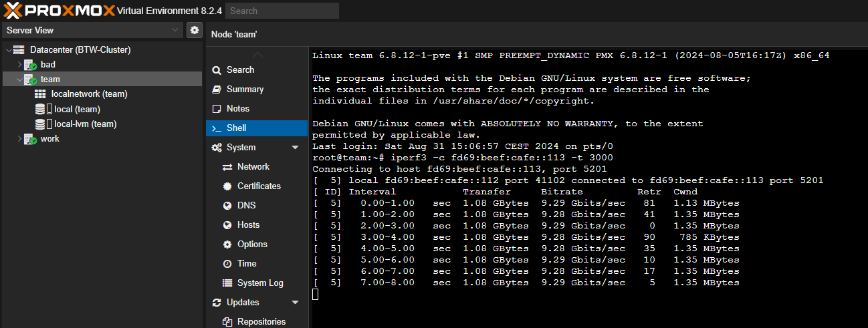
Task: Click the 'bad' node status icon
Action: coord(30,65)
